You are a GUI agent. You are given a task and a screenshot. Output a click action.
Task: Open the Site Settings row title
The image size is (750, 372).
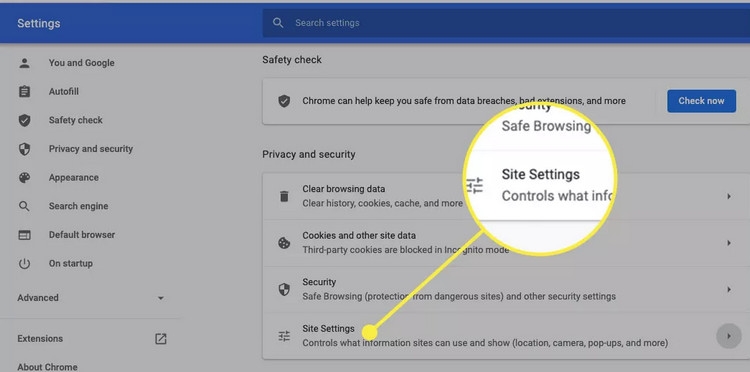coord(328,329)
